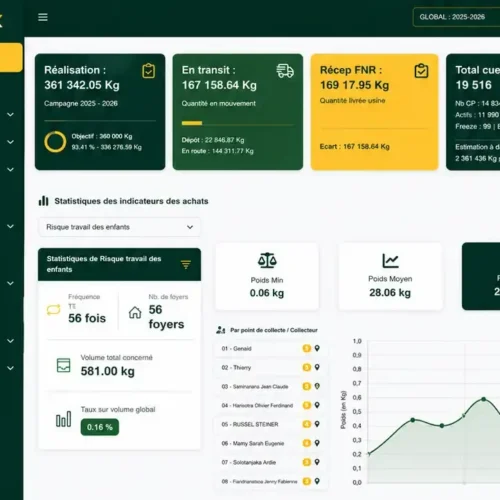Click the green 0.16 % rate badge
The image size is (500, 500).
(100, 427)
